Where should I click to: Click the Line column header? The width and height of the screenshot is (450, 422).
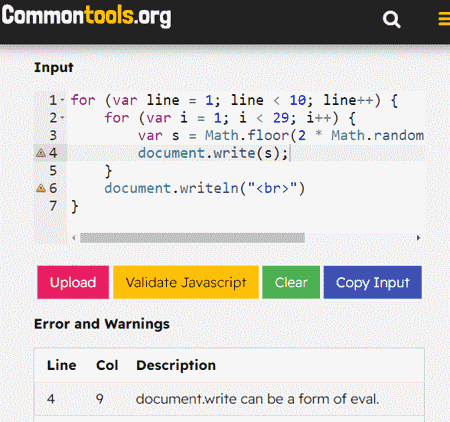62,365
